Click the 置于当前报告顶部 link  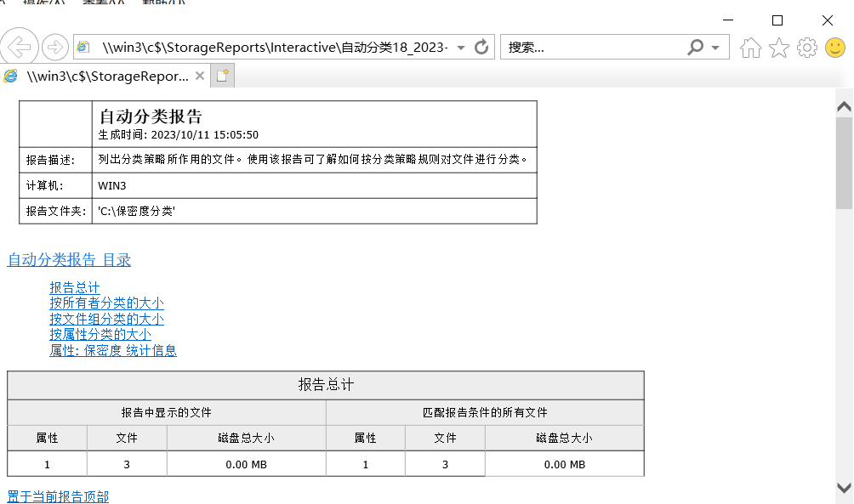(58, 496)
